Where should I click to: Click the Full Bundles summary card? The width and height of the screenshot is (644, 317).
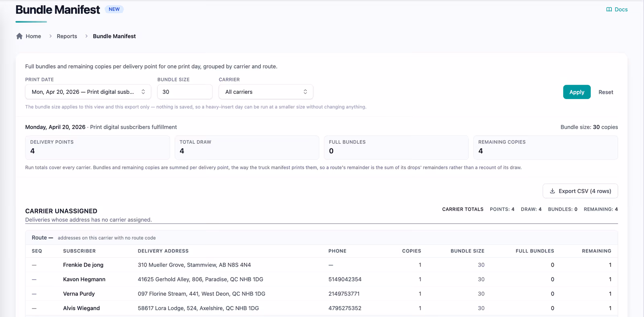point(396,147)
